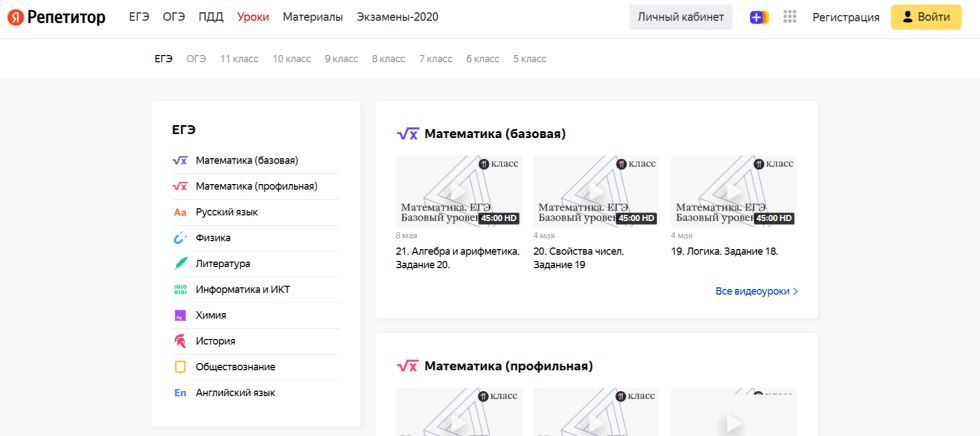This screenshot has width=980, height=436.
Task: Switch to the 5 класс tab
Action: [529, 59]
